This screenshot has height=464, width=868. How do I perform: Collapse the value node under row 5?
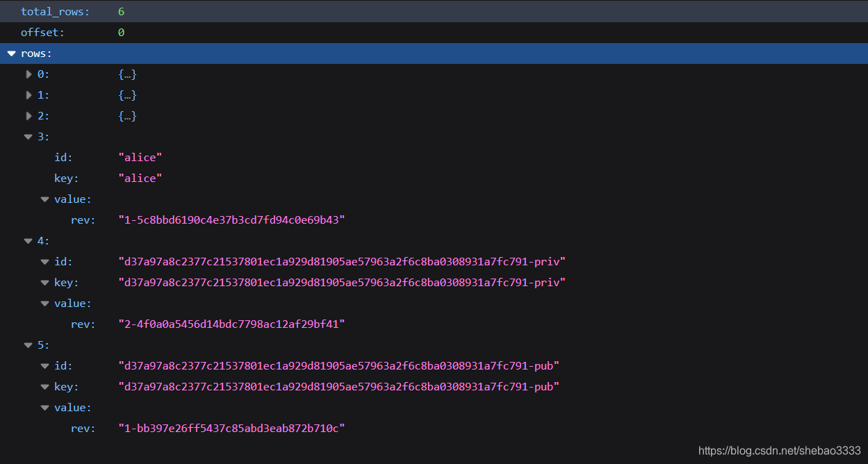[45, 408]
